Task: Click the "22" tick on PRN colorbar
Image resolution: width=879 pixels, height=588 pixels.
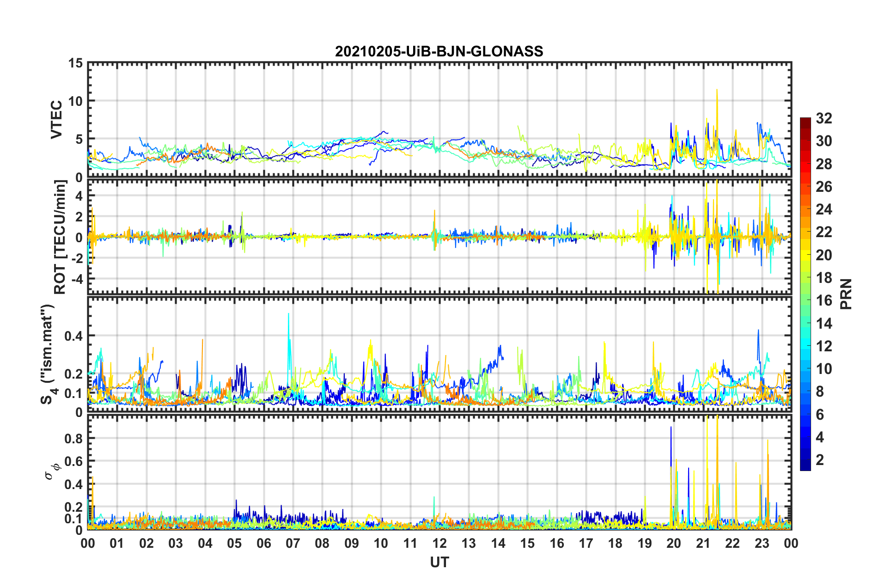Action: point(824,232)
